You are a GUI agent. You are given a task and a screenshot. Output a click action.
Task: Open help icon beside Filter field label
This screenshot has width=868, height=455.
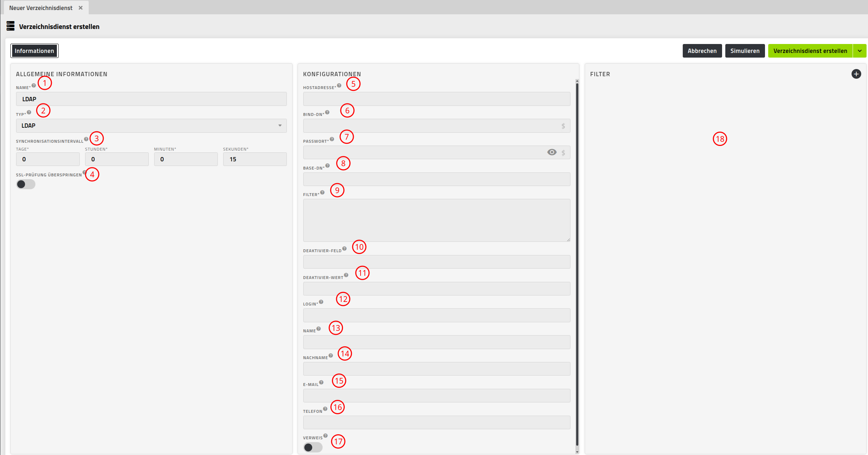(x=322, y=192)
